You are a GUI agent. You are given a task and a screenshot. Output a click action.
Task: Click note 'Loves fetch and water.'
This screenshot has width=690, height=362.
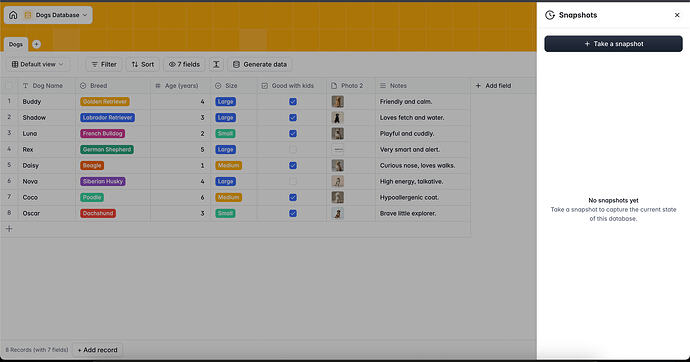tap(412, 117)
